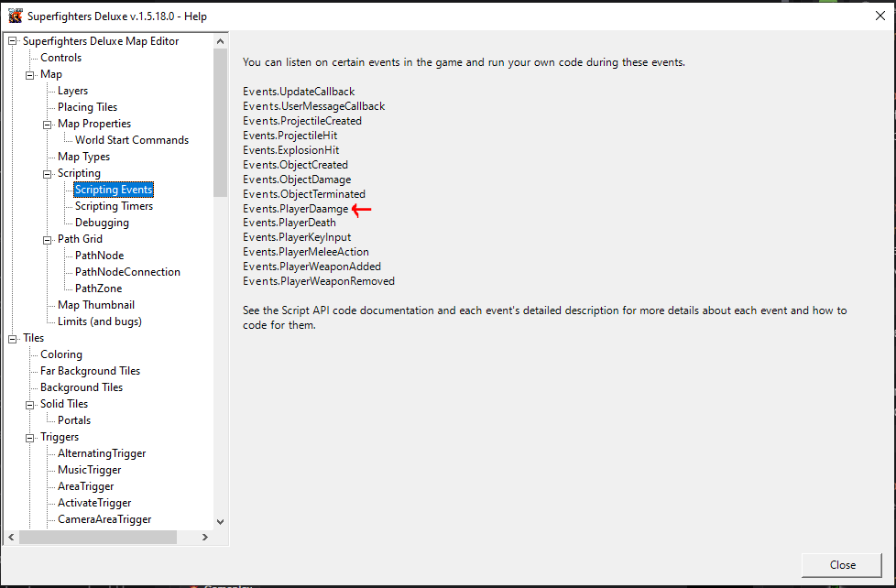Click the Events.ProjectileHit text
896x588 pixels.
pyautogui.click(x=290, y=136)
